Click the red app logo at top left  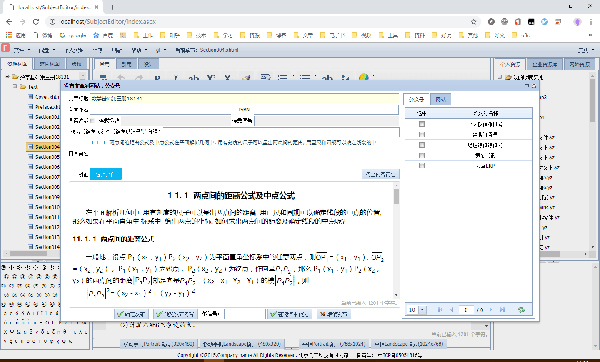tap(5, 48)
